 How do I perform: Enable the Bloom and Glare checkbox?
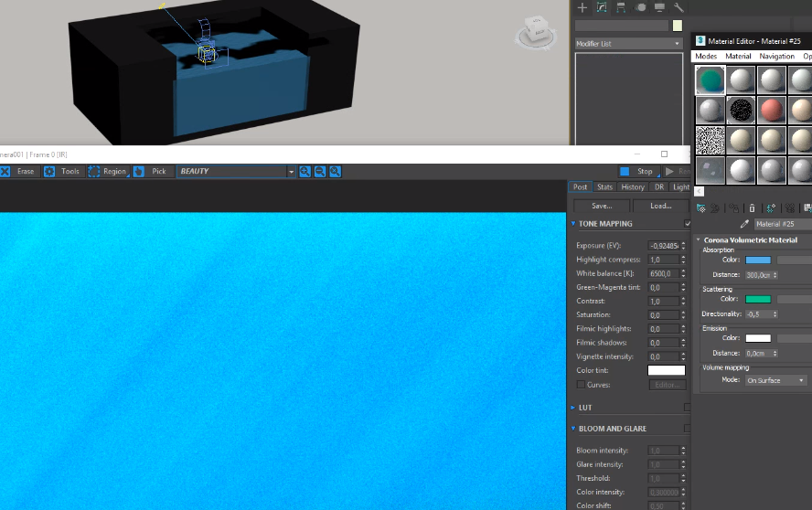pos(688,428)
